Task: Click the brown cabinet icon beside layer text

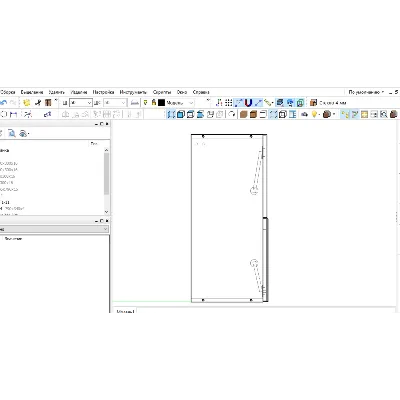Action: coord(313,103)
